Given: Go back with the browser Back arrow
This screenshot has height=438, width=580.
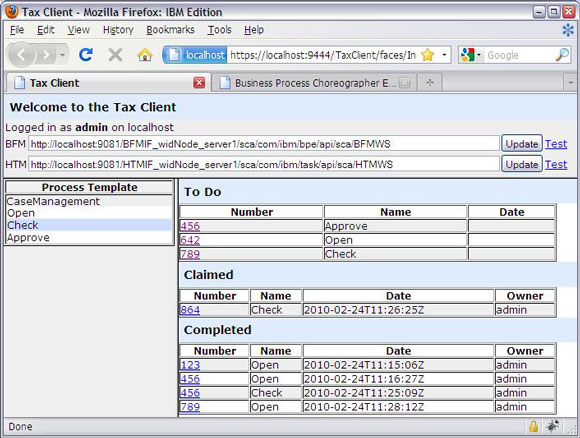Looking at the screenshot, I should tap(21, 55).
